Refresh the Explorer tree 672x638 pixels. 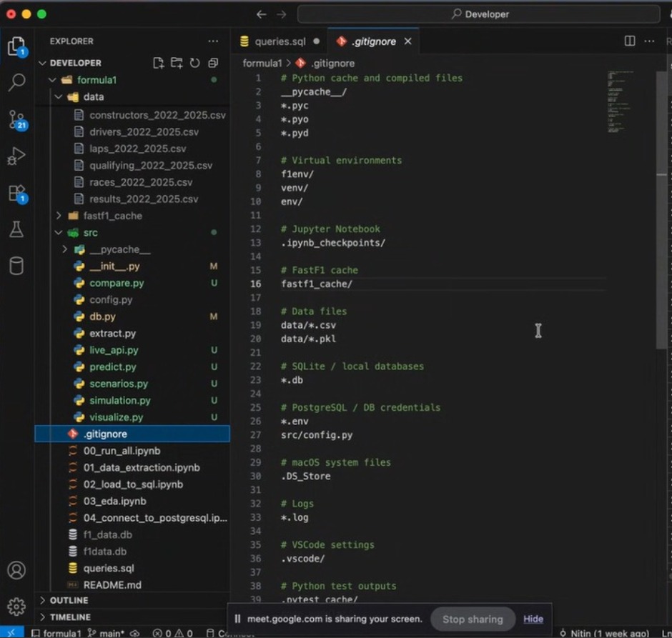194,63
